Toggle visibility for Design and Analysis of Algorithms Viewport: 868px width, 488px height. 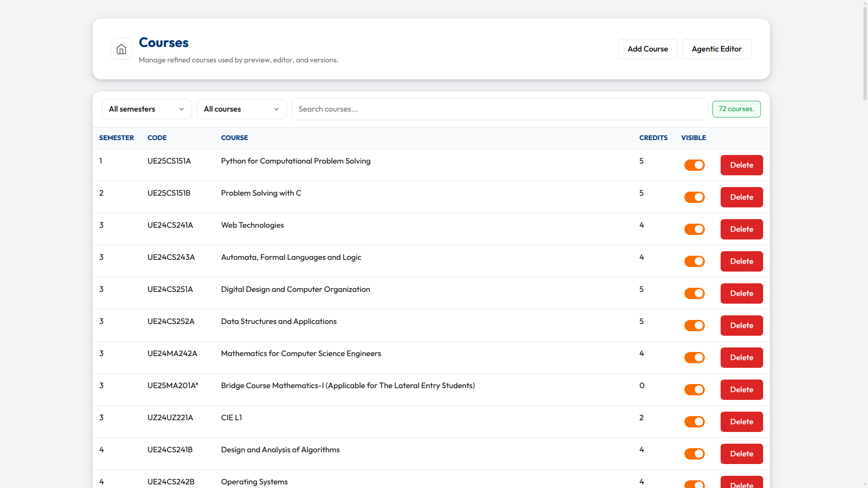point(694,454)
